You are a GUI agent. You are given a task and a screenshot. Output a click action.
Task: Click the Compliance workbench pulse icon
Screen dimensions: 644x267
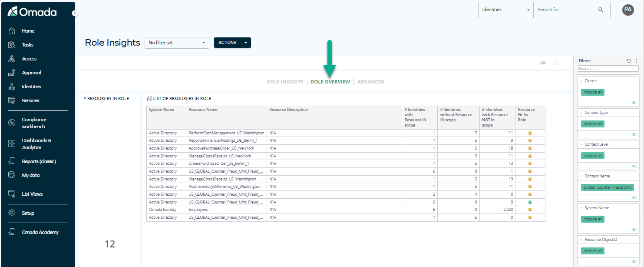(12, 123)
